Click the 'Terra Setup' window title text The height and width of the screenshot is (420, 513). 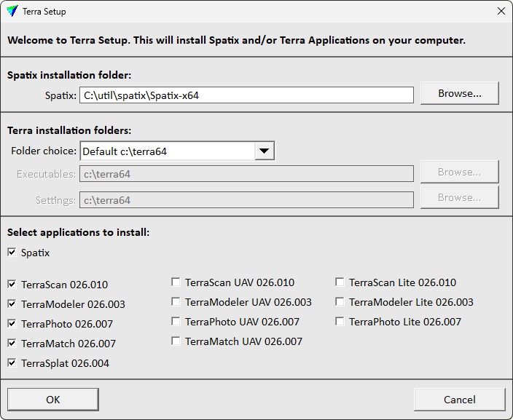point(44,12)
